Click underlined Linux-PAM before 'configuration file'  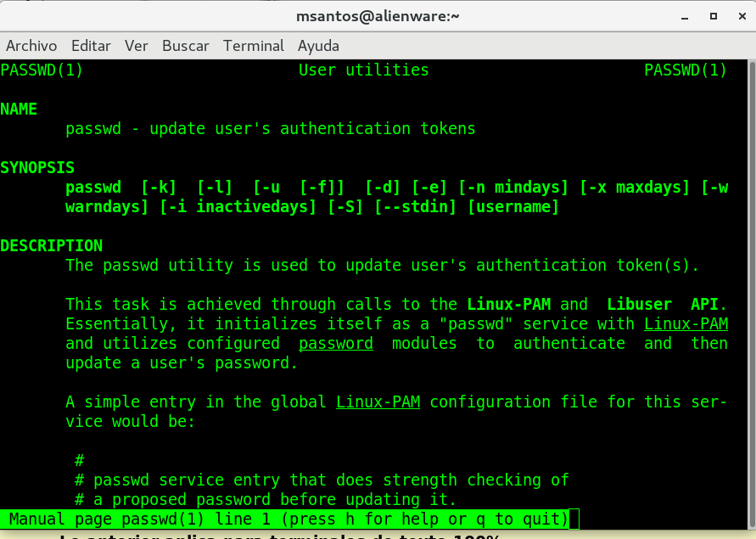378,402
